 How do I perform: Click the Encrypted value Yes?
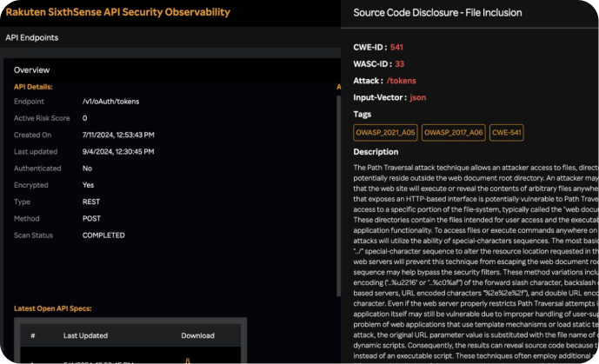coord(89,185)
